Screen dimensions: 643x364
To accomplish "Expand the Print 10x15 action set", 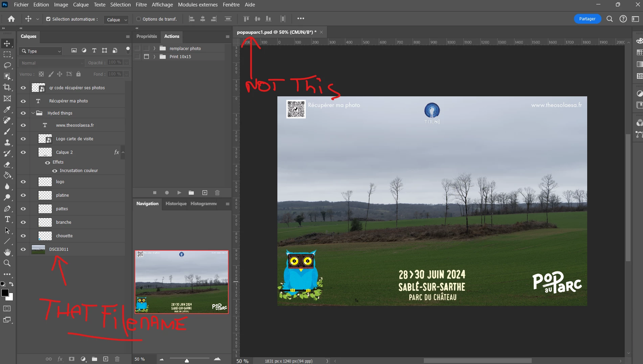I will click(x=154, y=56).
